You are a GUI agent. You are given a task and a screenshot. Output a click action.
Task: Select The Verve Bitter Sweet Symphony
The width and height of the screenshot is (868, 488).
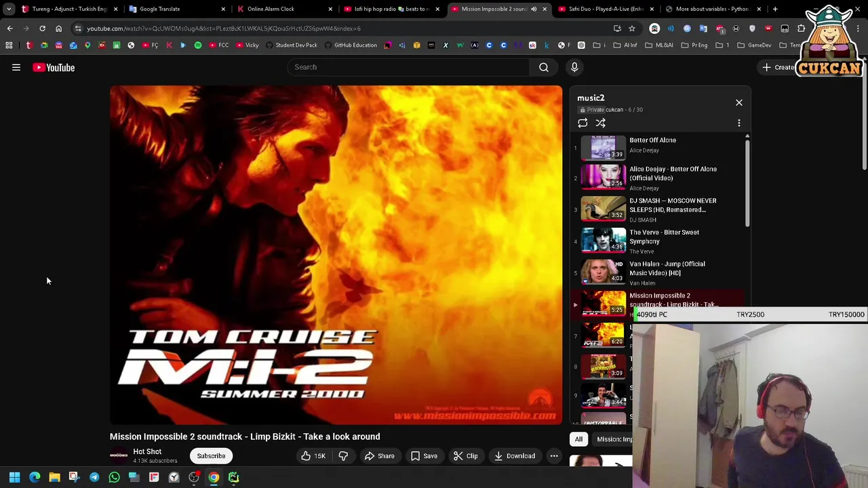[x=658, y=241]
